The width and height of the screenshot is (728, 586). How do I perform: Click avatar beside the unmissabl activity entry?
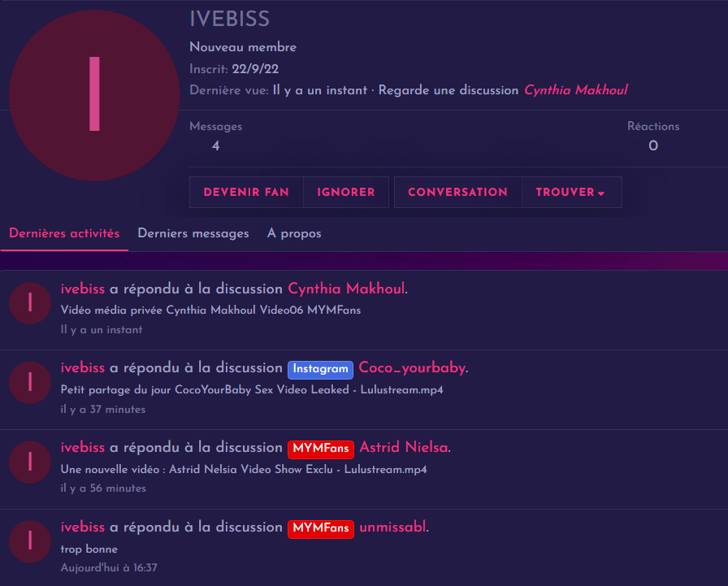(x=30, y=541)
